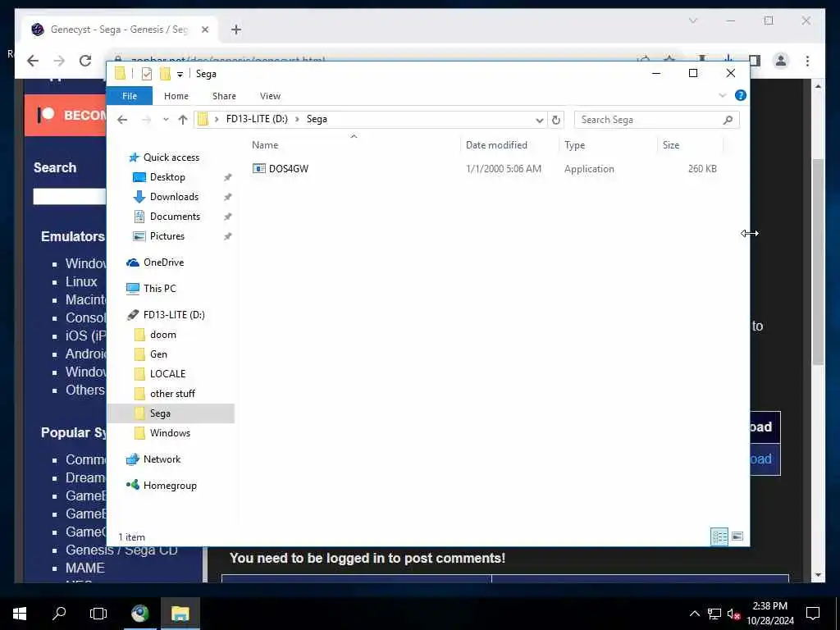
Task: Click properties icon in Explorer title bar
Action: [146, 74]
